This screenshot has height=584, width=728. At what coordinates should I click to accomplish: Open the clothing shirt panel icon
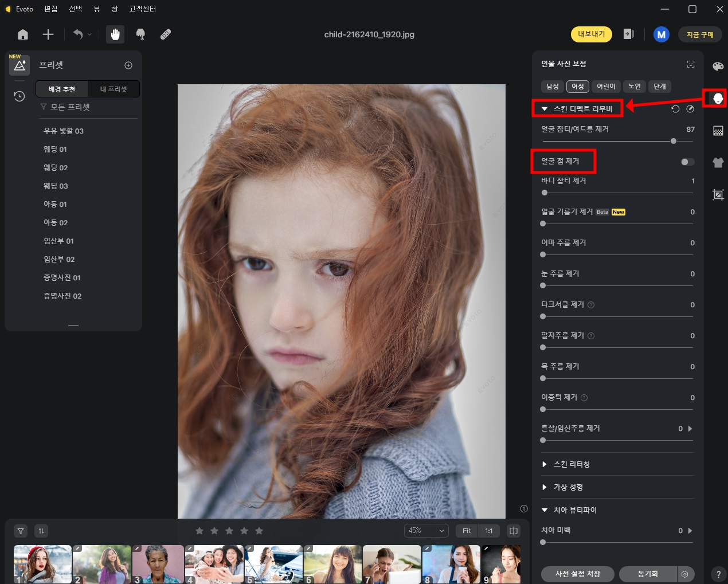click(718, 162)
